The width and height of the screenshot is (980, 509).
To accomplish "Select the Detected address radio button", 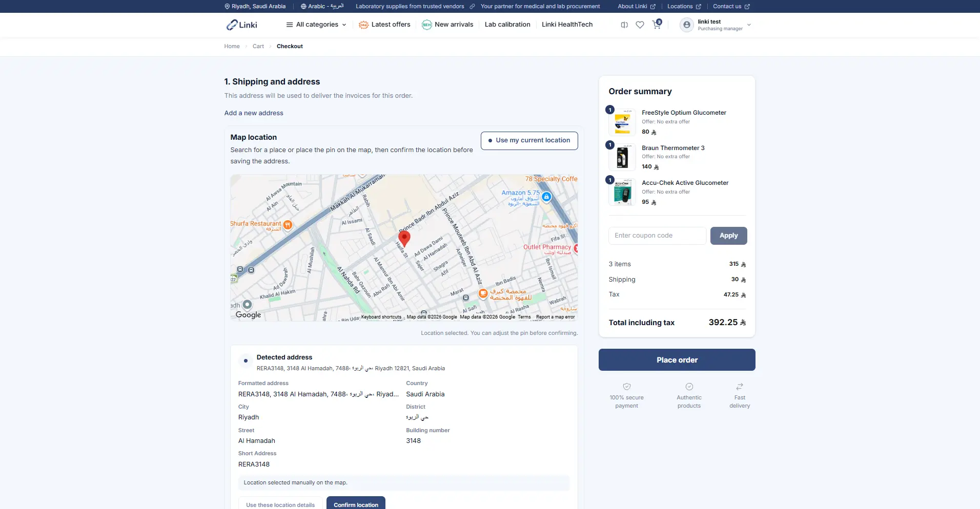I will [x=246, y=360].
